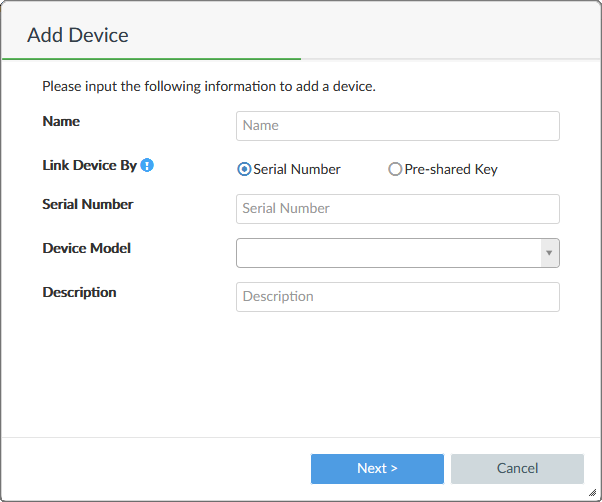Click the bold Description field label
This screenshot has width=602, height=502.
(x=79, y=292)
